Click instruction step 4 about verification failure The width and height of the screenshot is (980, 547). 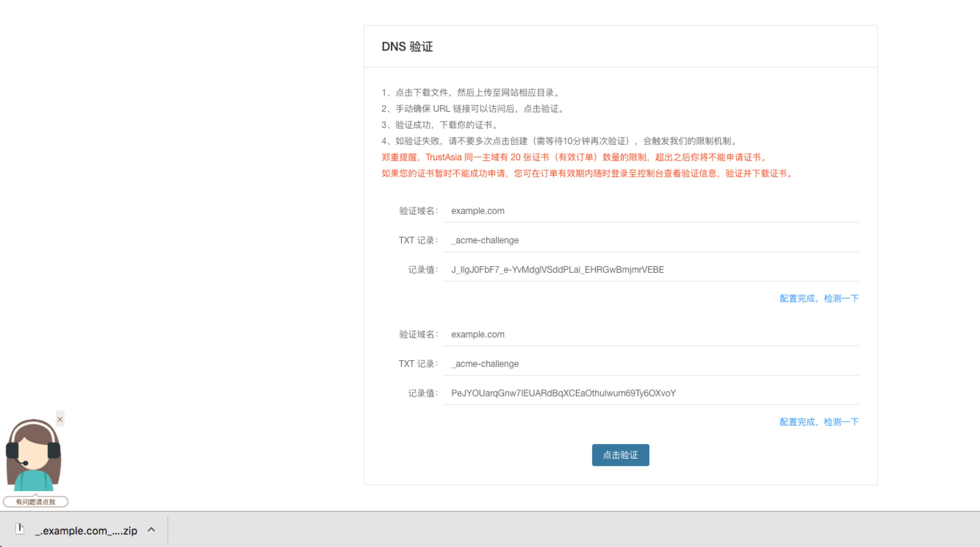(559, 141)
